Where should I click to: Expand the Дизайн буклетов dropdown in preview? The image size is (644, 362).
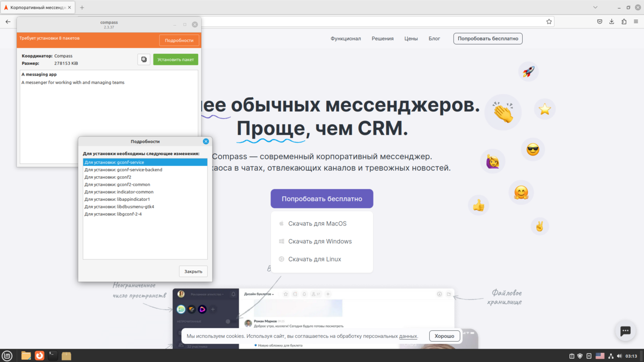click(x=259, y=294)
